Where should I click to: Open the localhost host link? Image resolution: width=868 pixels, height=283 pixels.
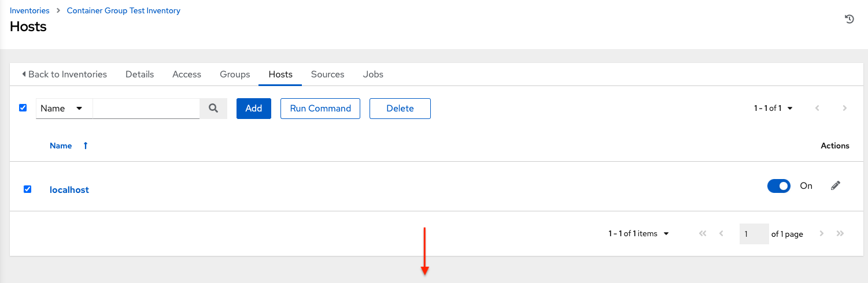(x=69, y=189)
